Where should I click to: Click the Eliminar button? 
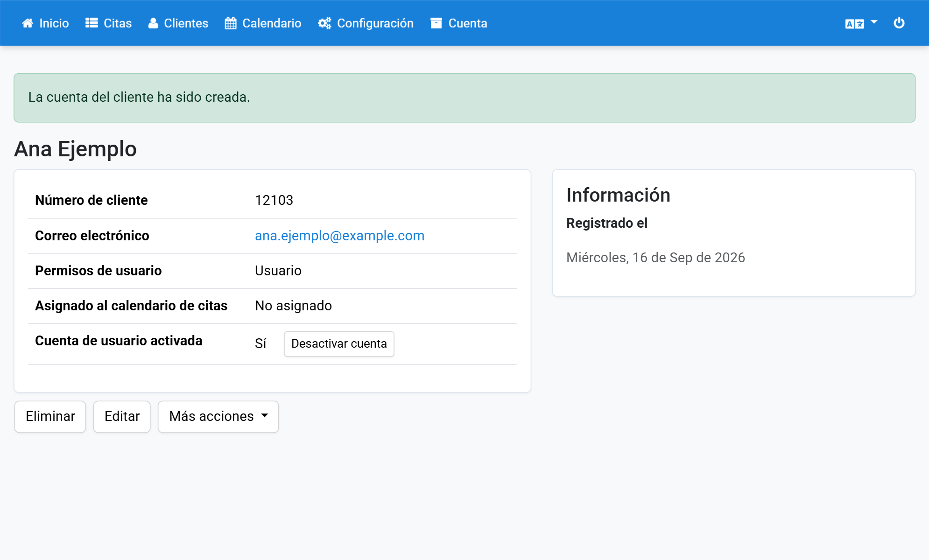(x=50, y=416)
